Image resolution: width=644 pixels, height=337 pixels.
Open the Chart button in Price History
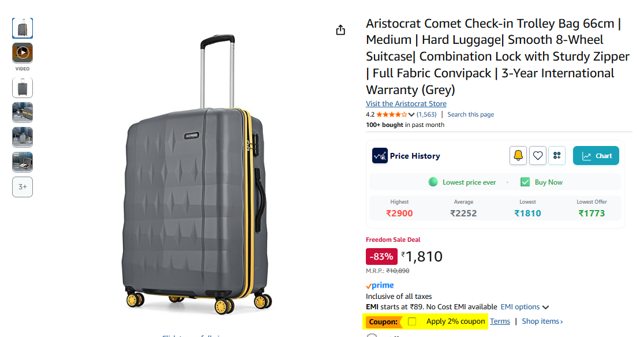coord(596,156)
